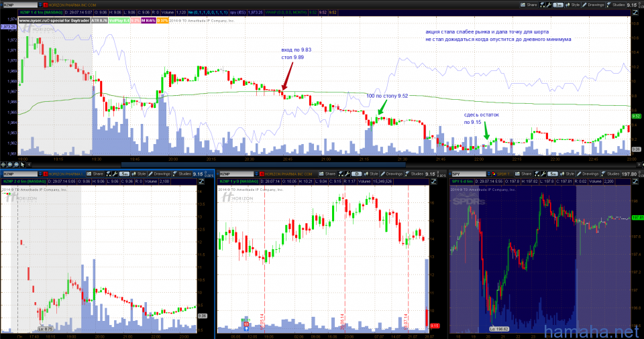Click red company info icon in top chart
This screenshot has height=339, width=644.
pyautogui.click(x=46, y=5)
